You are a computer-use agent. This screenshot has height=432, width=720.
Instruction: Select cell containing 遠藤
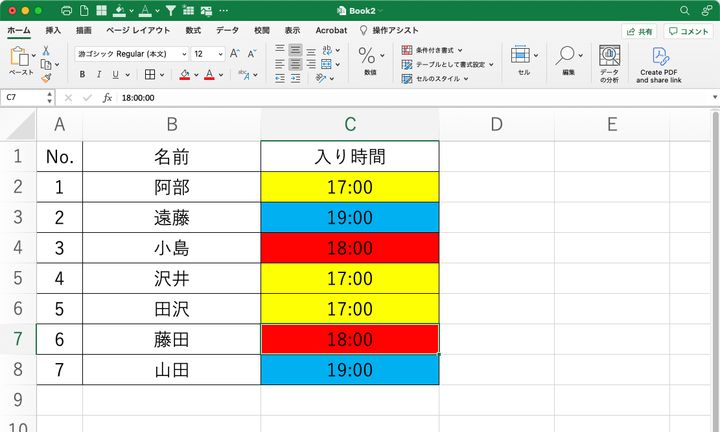(171, 218)
